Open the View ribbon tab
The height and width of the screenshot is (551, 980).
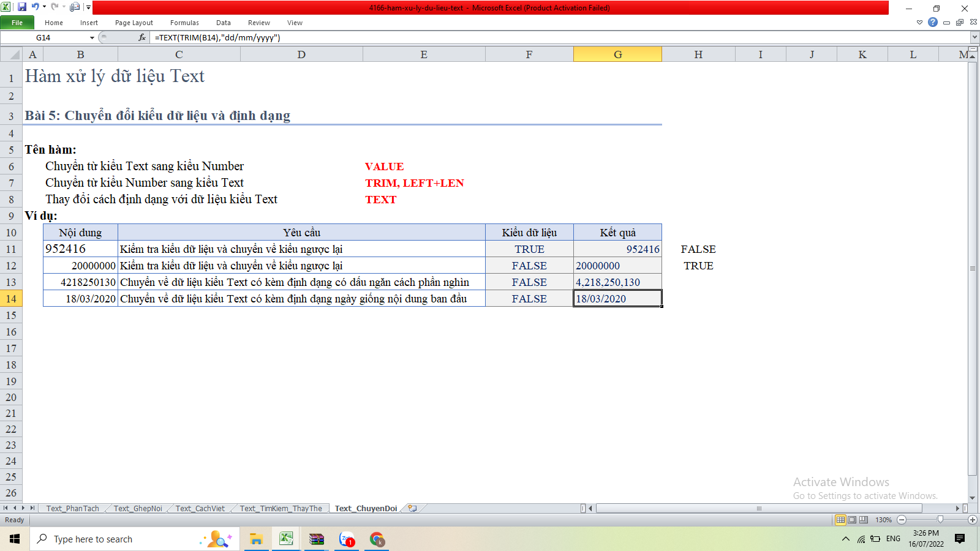point(295,23)
